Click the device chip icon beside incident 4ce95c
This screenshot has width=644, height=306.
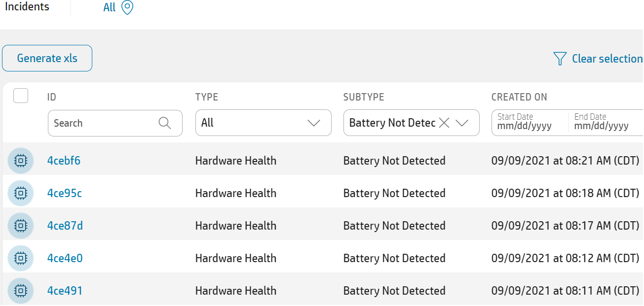(x=20, y=193)
